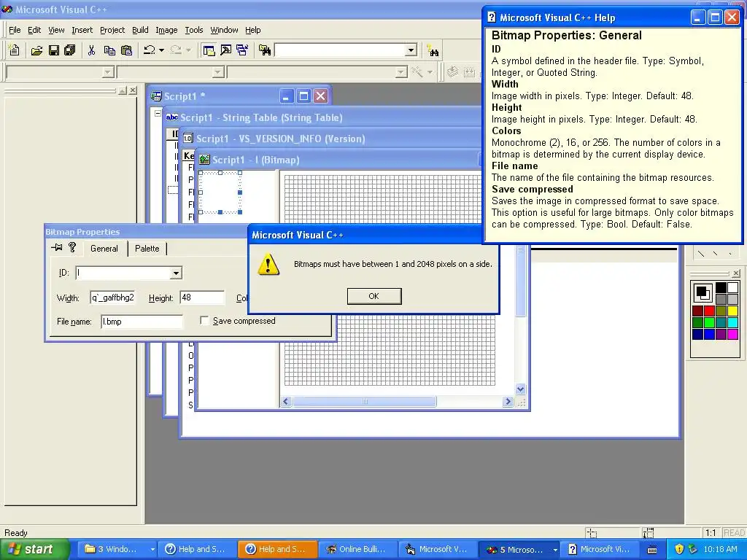Image resolution: width=747 pixels, height=560 pixels.
Task: Click the foreground/background color indicator
Action: (703, 292)
